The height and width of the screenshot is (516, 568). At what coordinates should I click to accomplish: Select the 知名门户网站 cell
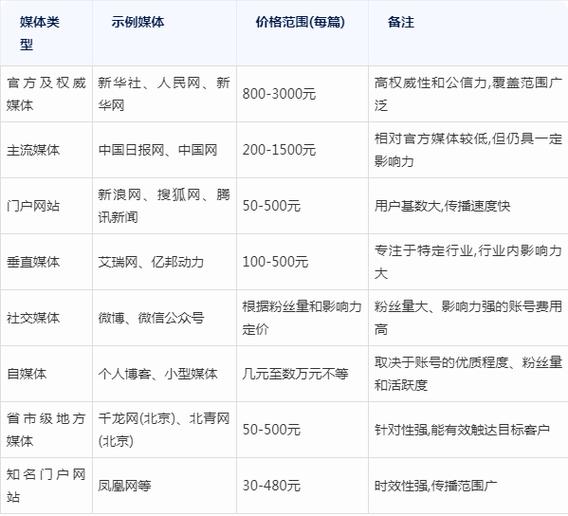pos(46,486)
